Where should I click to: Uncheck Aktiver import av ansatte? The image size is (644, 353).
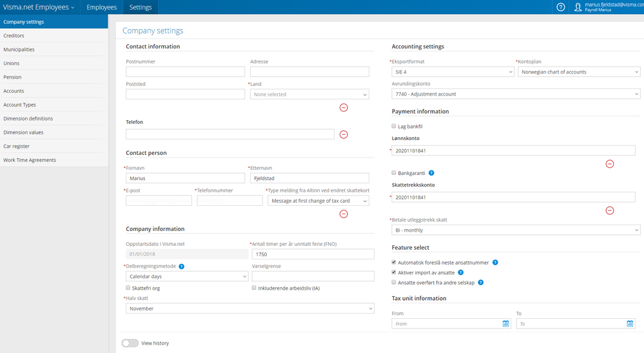pyautogui.click(x=394, y=272)
